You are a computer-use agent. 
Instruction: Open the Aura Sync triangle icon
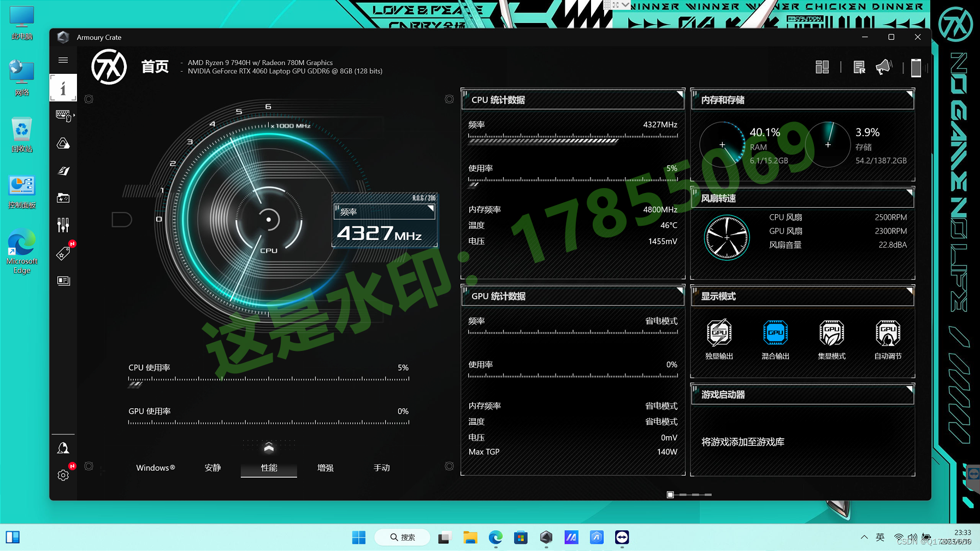[x=63, y=143]
